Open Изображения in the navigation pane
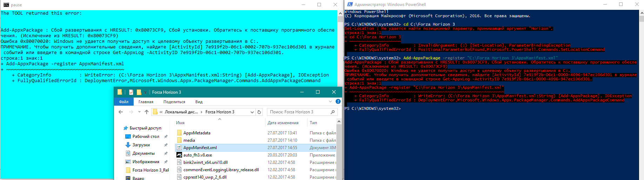Screen dimensions: 644x180 (x=146, y=162)
